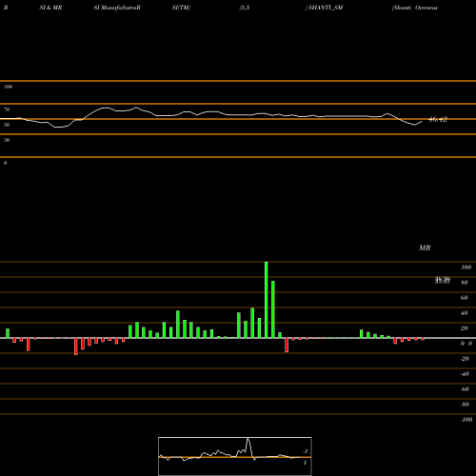Screen dimensions: 476x476
Task: Select the SI & MR header text
Action: pos(50,8)
